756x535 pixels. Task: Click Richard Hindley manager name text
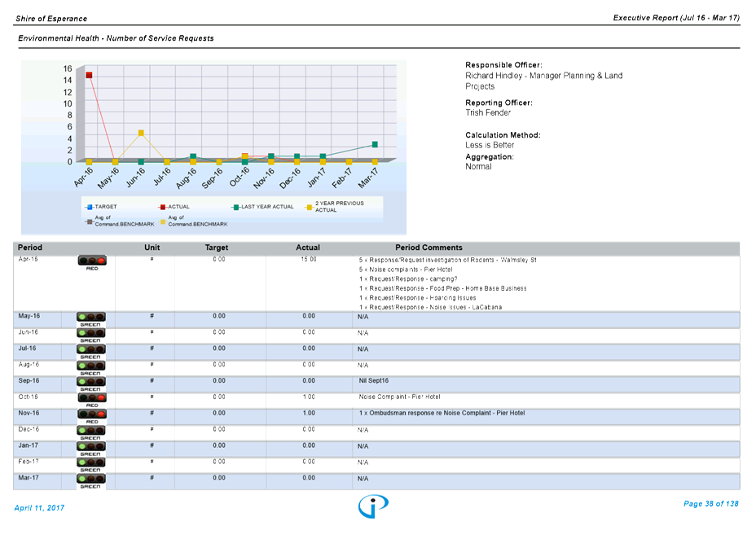pos(544,81)
